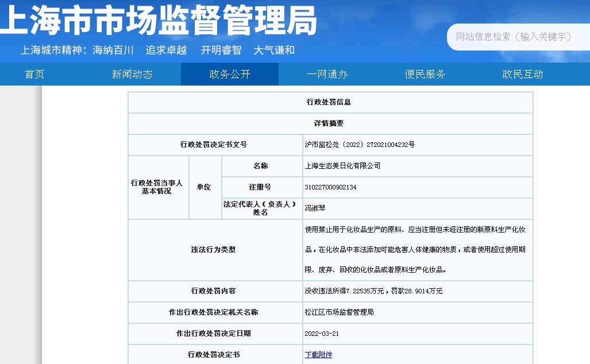Click the 行政处罚内容 label cell
Image resolution: width=590 pixels, height=364 pixels.
click(215, 291)
